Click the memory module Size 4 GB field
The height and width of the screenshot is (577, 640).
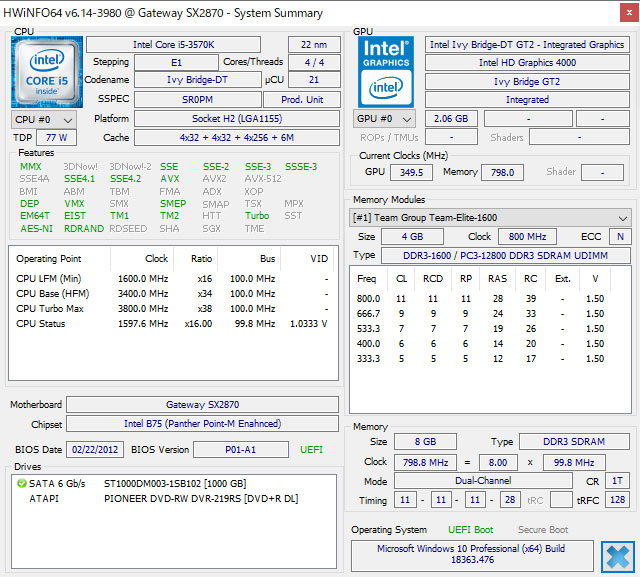412,237
